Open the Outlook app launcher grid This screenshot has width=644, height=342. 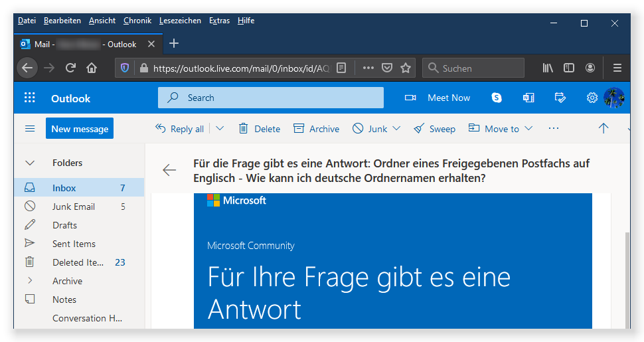30,98
